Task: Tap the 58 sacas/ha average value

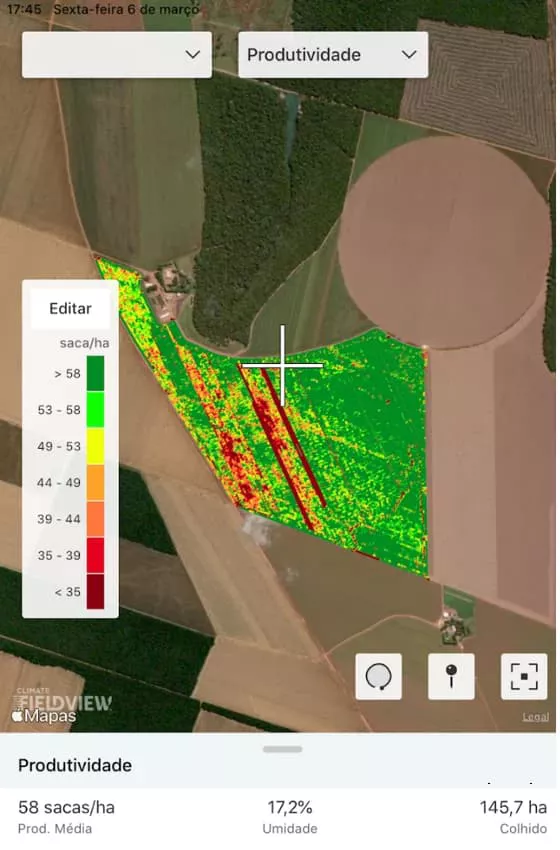Action: pos(66,807)
